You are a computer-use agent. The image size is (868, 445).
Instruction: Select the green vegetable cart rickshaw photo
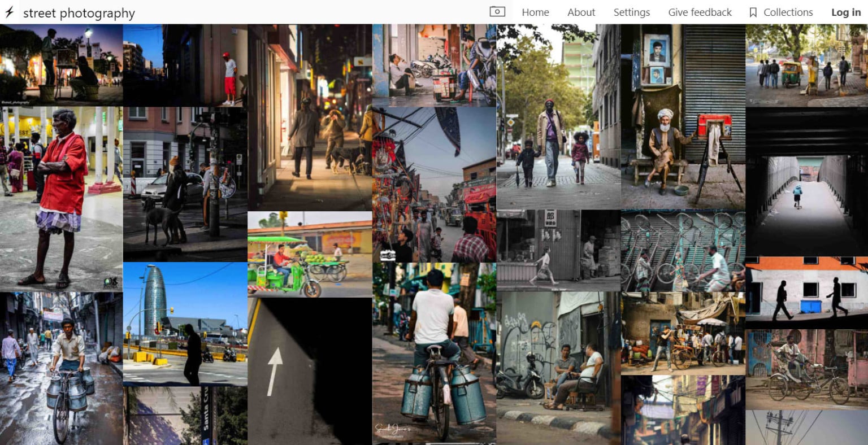tap(309, 254)
